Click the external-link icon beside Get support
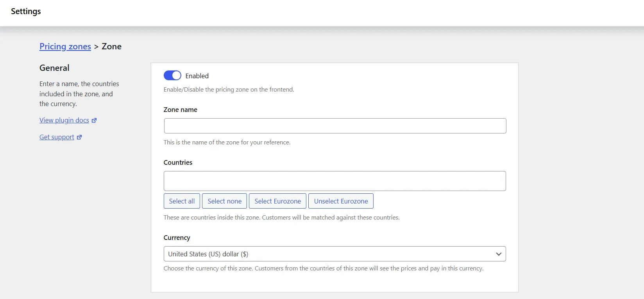This screenshot has height=299, width=644. [79, 137]
